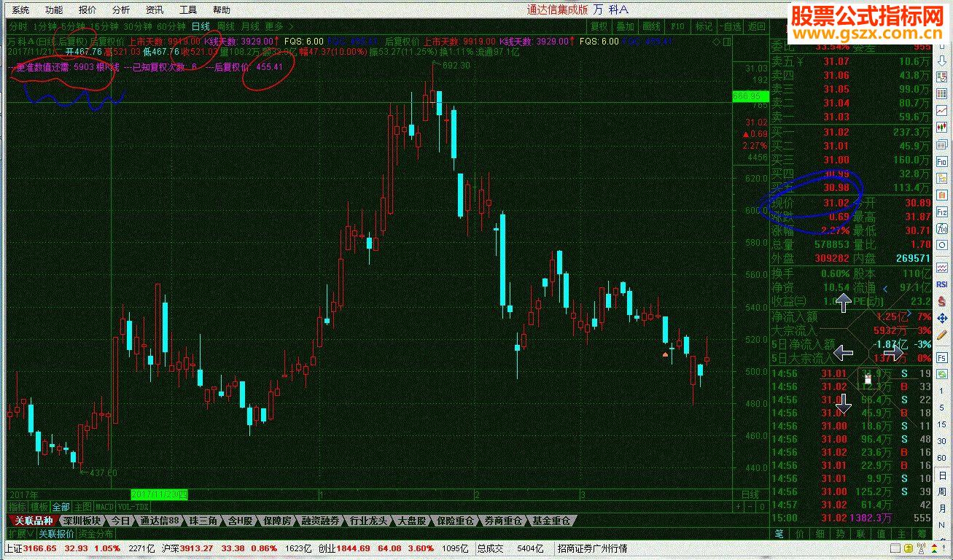
Task: Click the 自 icon in right sidebar
Action: pyautogui.click(x=942, y=195)
